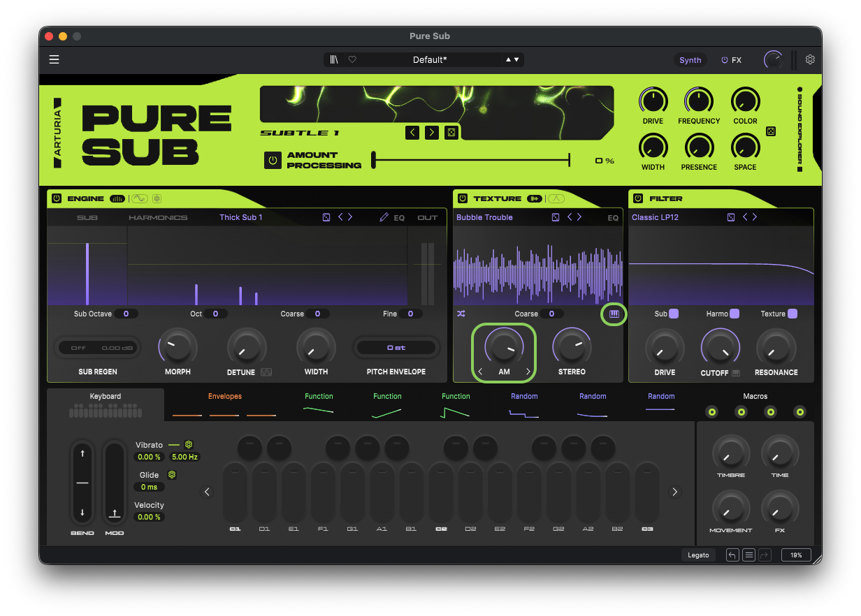Viewport: 861px width, 616px height.
Task: Step to next preset with up-triangle arrow
Action: [509, 60]
